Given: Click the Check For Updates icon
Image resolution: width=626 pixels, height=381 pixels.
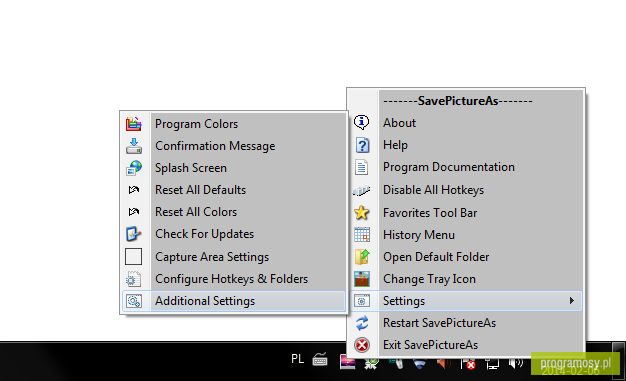Looking at the screenshot, I should (x=134, y=234).
